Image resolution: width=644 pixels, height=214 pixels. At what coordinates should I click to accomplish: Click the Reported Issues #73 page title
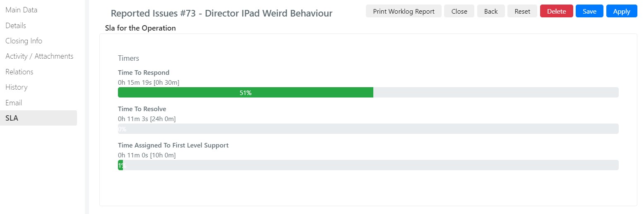tap(221, 13)
